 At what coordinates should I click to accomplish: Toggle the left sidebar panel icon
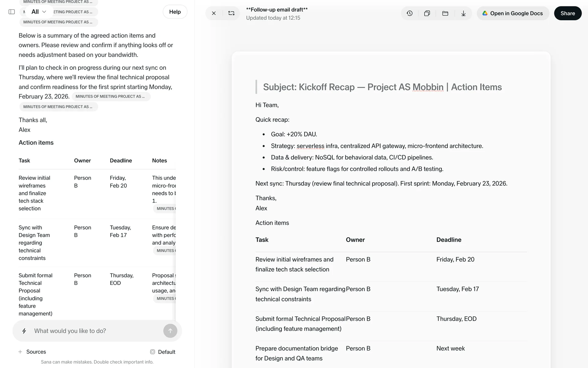coord(12,12)
